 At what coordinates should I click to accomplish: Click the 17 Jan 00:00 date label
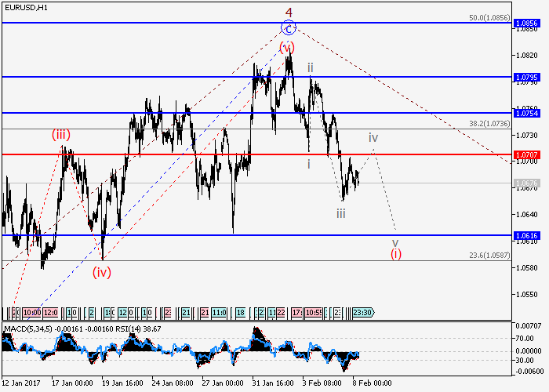(72, 383)
